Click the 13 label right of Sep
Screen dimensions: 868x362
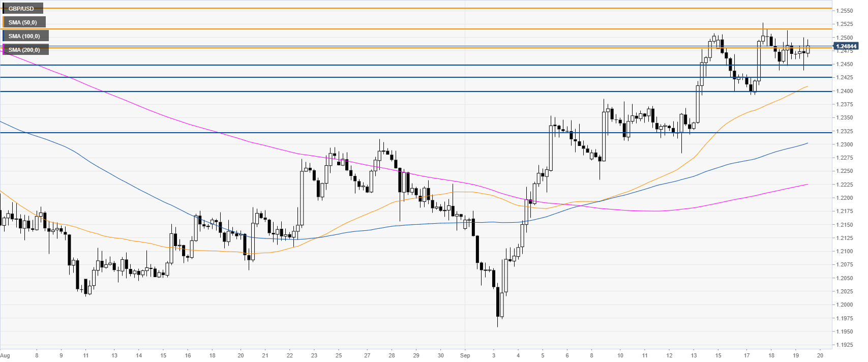694,355
